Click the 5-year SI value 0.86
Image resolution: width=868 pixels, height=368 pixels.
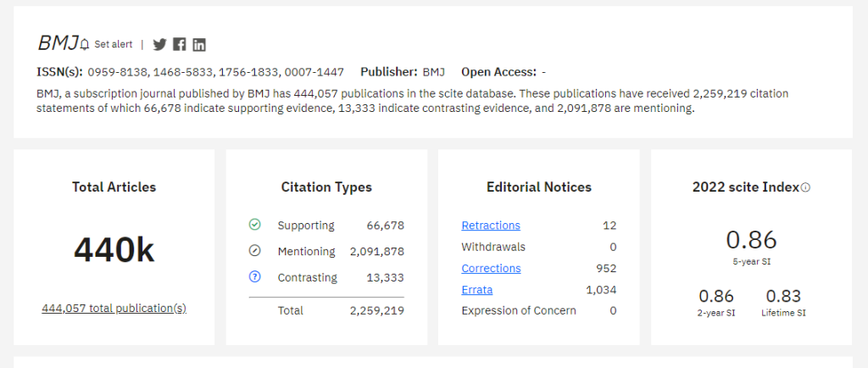click(x=751, y=240)
